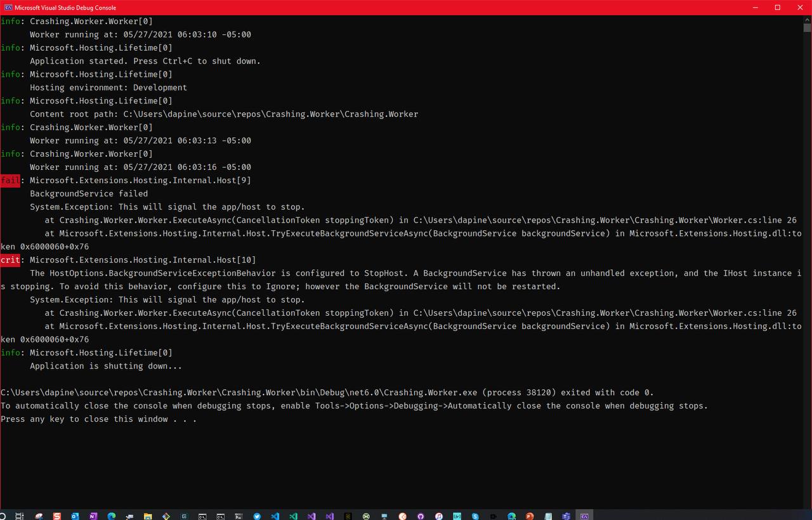Click 'Press any key to close this window'
Screen dimensions: 812x520
[x=98, y=419]
